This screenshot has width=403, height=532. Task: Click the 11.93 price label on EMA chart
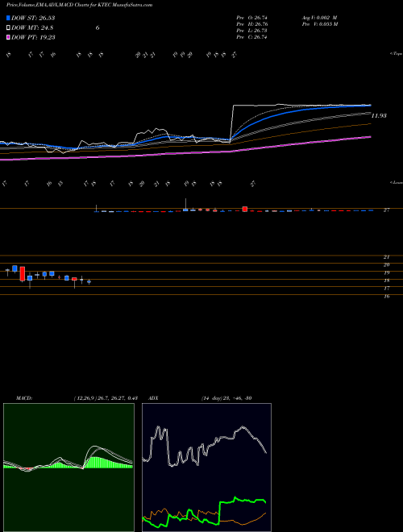click(379, 116)
